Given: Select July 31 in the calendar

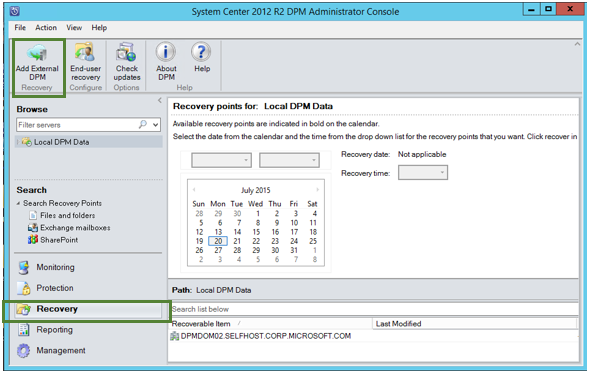Looking at the screenshot, I should pyautogui.click(x=294, y=250).
